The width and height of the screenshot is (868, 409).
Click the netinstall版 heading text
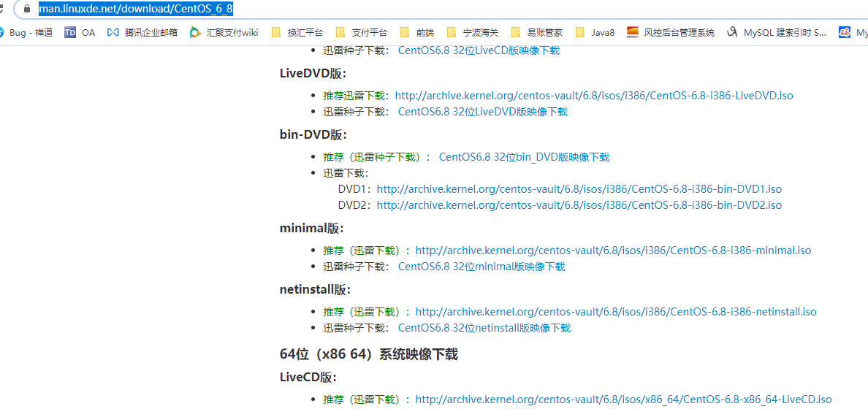pyautogui.click(x=316, y=289)
